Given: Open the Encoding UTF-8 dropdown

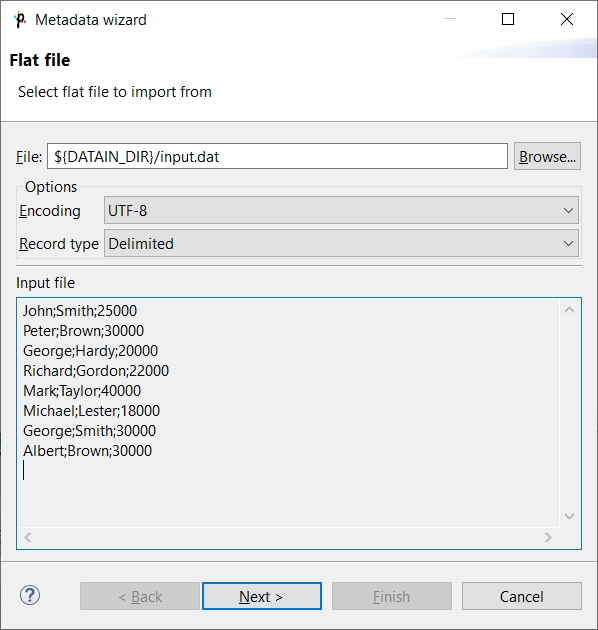Looking at the screenshot, I should pyautogui.click(x=341, y=210).
